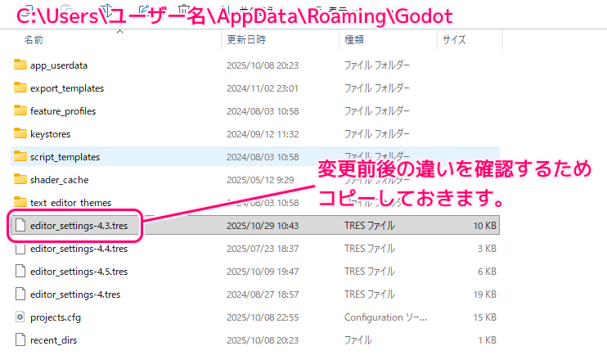Click the keystores folder icon
The width and height of the screenshot is (607, 364).
pos(20,133)
